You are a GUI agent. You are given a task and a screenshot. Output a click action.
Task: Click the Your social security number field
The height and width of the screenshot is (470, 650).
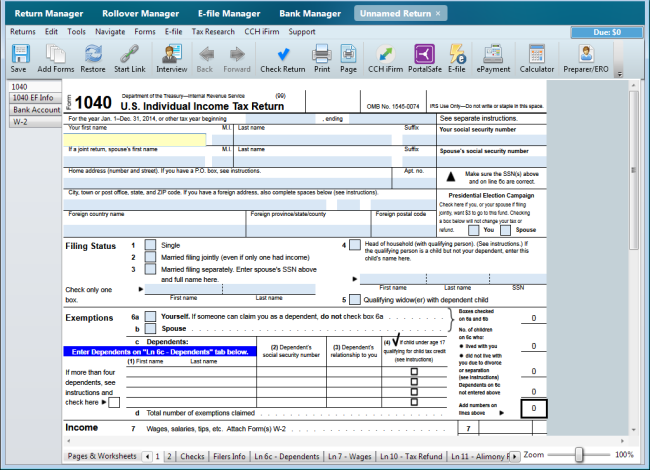coord(492,140)
